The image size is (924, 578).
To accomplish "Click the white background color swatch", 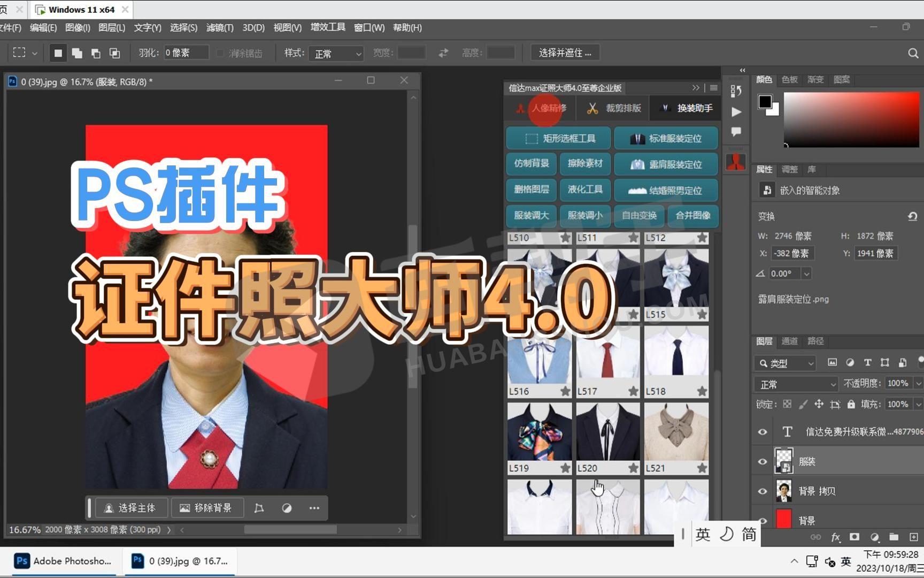I will (x=774, y=111).
